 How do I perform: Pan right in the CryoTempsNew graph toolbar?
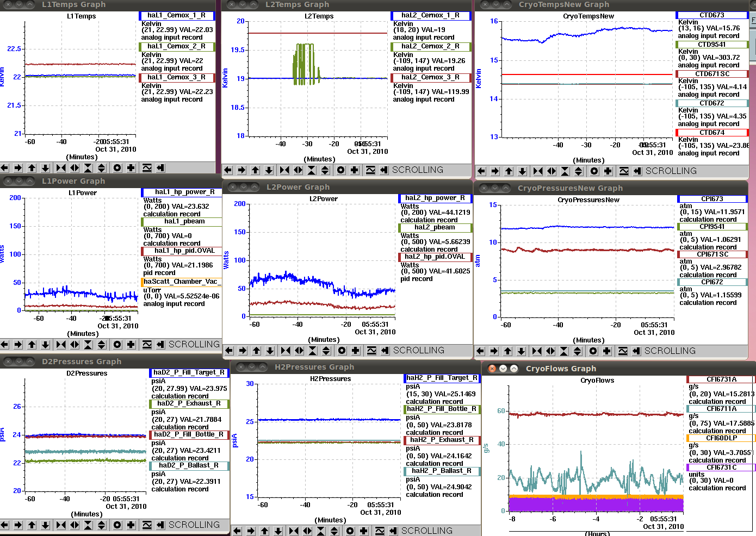[x=495, y=171]
